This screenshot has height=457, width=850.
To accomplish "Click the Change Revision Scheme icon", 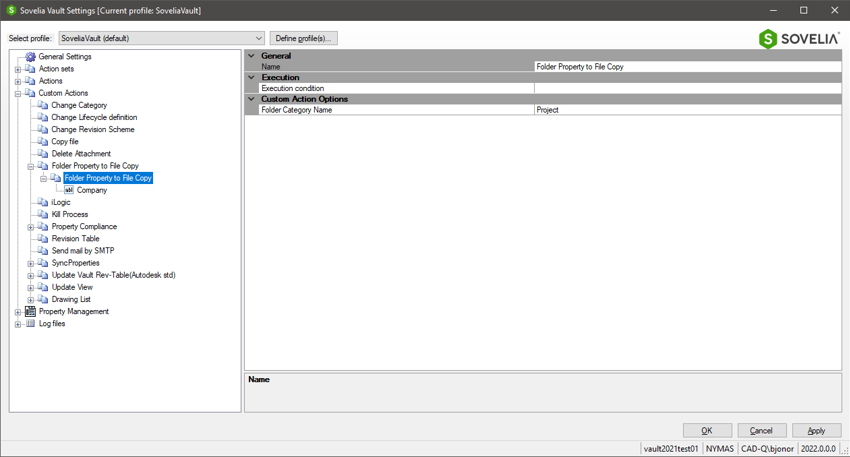I will click(x=43, y=130).
